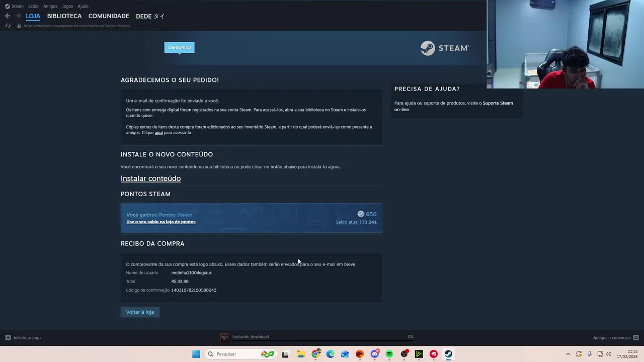Follow the 'aqui' link to the inventory
Image resolution: width=644 pixels, height=362 pixels.
coord(158,133)
